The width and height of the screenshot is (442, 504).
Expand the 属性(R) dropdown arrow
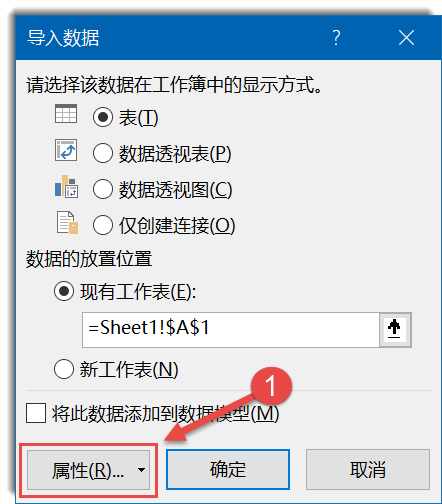[x=141, y=470]
